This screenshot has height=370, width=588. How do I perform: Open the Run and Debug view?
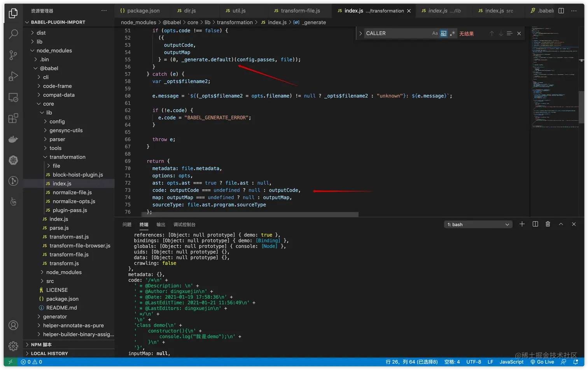coord(13,76)
